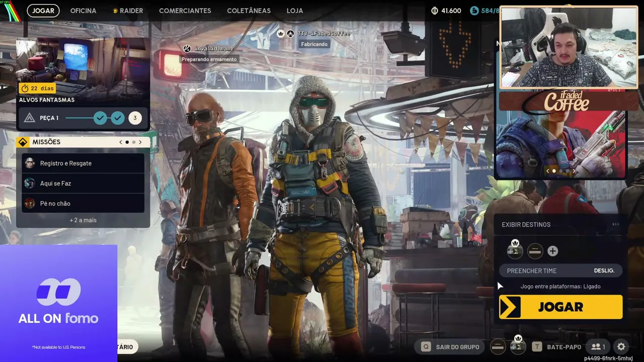Click the Q key icon for Sair do Grupo
Viewport: 644px width, 362px height.
(x=426, y=346)
